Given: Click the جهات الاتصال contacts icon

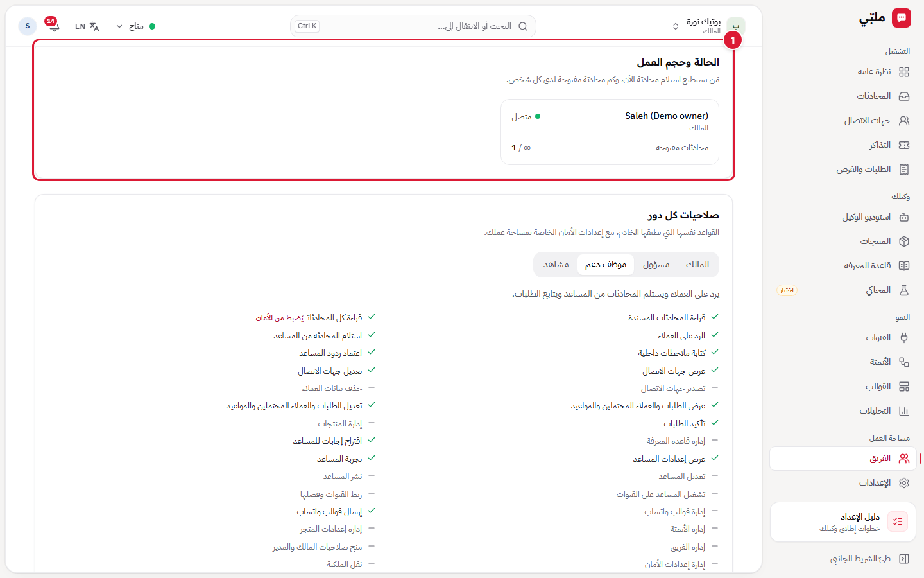Looking at the screenshot, I should click(x=904, y=121).
